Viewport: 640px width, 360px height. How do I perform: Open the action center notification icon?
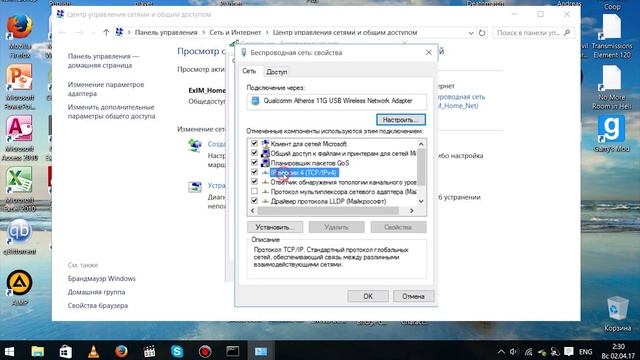click(569, 352)
